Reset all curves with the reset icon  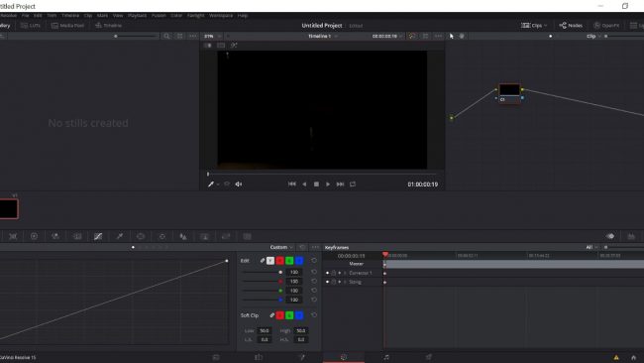[302, 247]
